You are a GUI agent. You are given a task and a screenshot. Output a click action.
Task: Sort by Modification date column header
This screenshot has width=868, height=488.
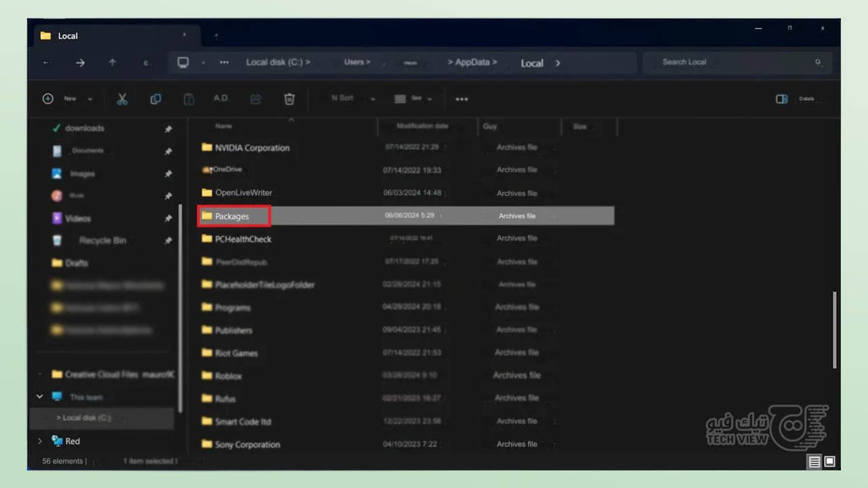[x=422, y=126]
